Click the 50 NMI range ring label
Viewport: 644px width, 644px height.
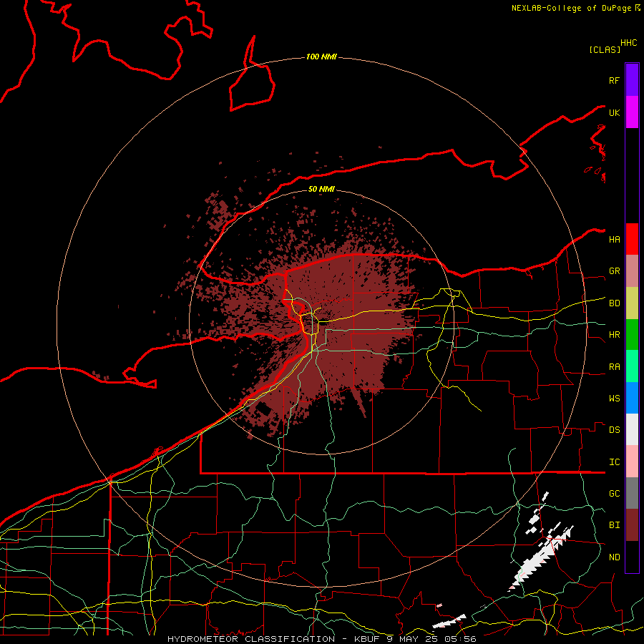(x=321, y=189)
